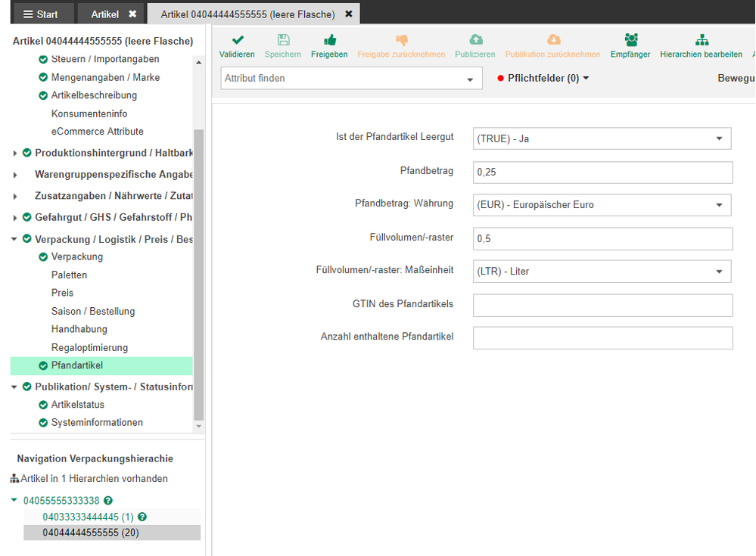Click the Freigabe zurücknehmen thumbs-down icon

pos(401,40)
